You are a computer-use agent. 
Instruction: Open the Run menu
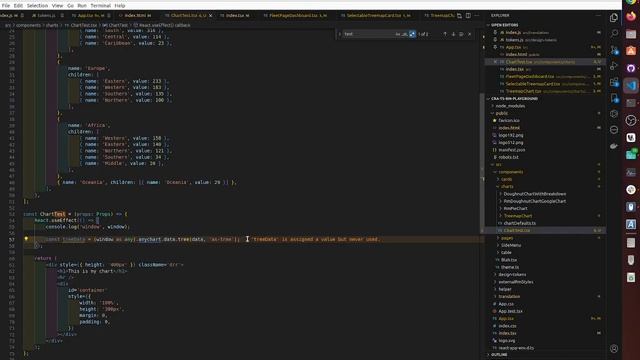(82, 6)
